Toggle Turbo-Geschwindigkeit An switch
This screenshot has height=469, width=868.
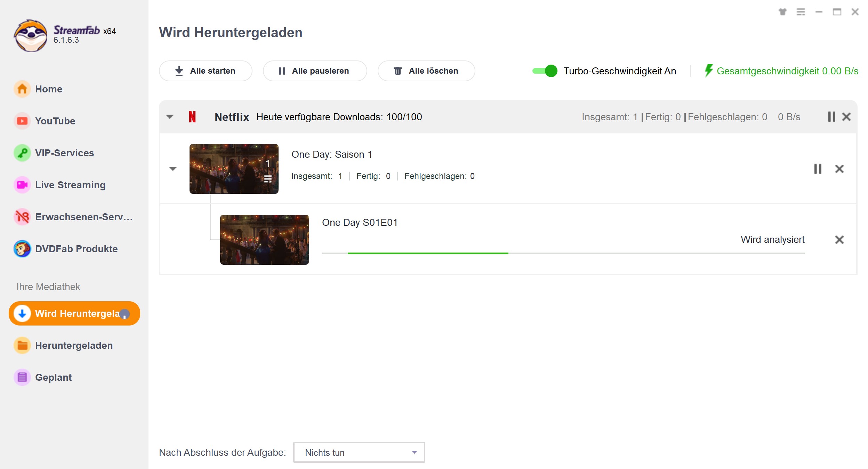[543, 71]
